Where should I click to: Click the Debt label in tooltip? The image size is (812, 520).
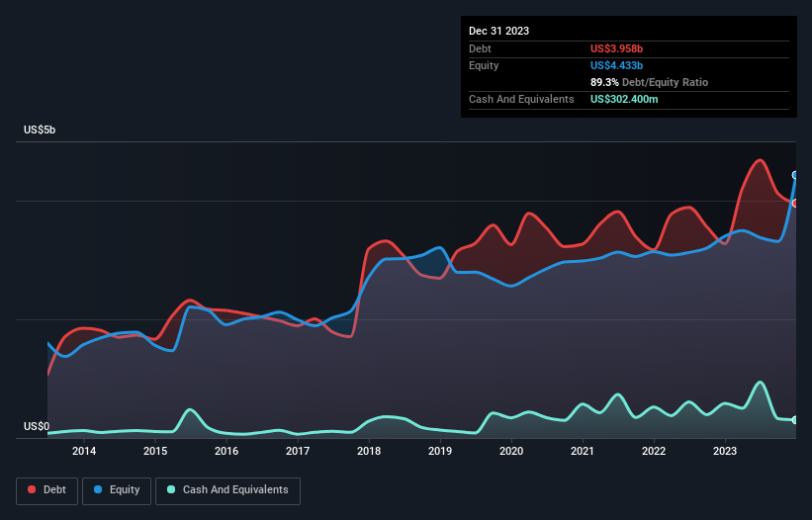pyautogui.click(x=480, y=48)
